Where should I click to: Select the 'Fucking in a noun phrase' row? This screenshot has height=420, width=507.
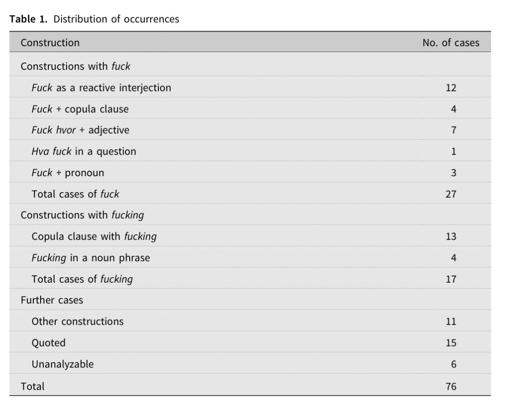click(x=90, y=258)
